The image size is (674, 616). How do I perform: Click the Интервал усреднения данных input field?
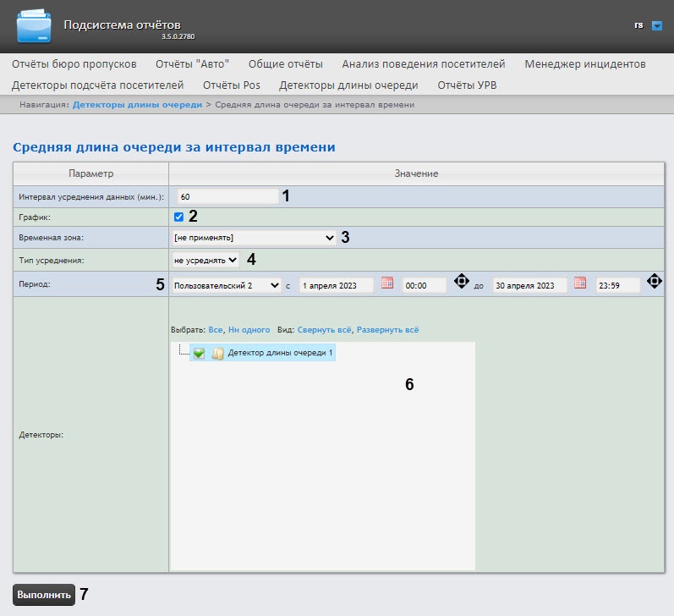click(x=227, y=196)
